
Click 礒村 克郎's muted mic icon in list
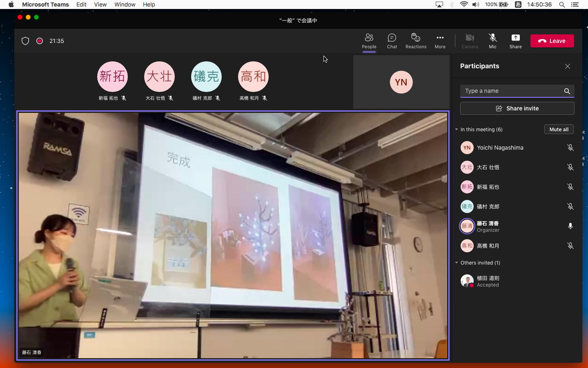(x=570, y=206)
